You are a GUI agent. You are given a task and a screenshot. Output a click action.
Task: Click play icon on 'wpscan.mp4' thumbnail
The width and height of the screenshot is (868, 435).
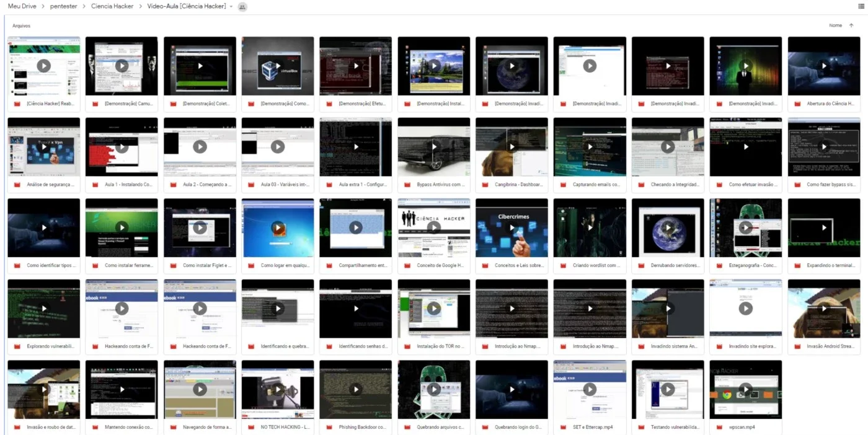click(746, 389)
